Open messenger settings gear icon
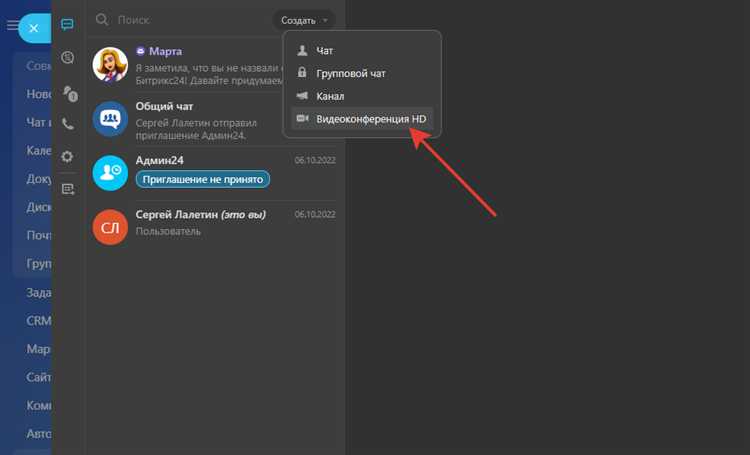 tap(67, 156)
